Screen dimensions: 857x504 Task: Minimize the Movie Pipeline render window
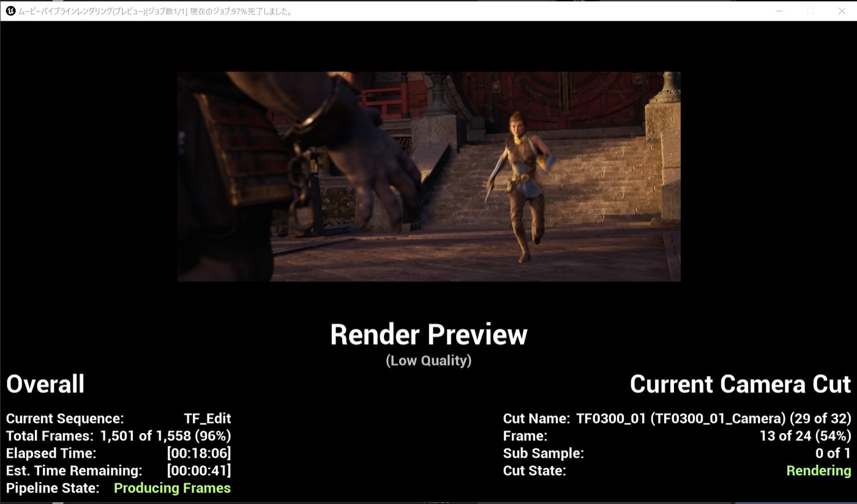tap(779, 11)
